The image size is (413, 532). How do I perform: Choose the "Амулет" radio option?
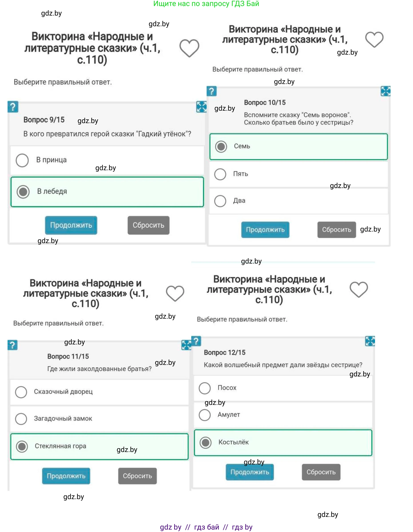[205, 415]
